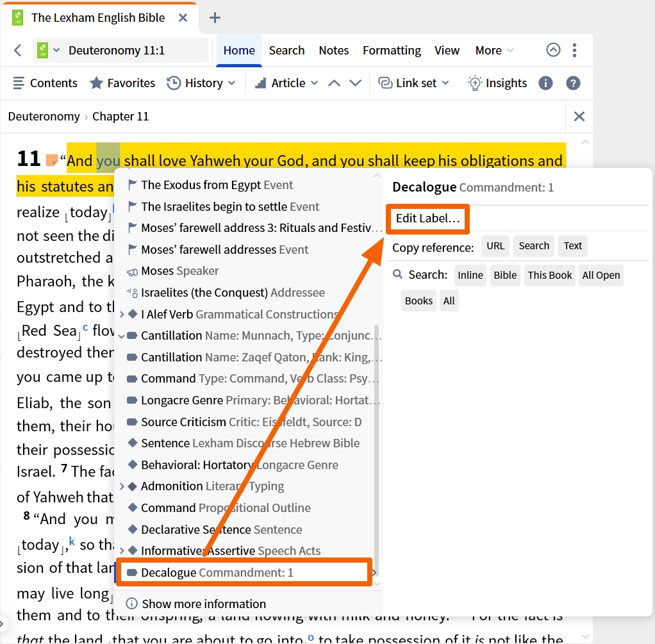Click the back navigation arrow
This screenshot has height=644, width=655.
tap(17, 51)
